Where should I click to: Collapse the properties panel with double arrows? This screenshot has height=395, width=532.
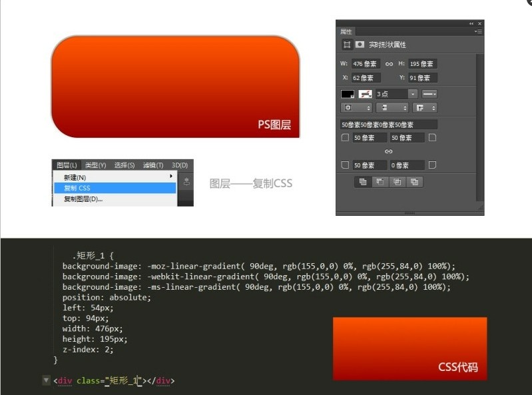click(x=471, y=23)
